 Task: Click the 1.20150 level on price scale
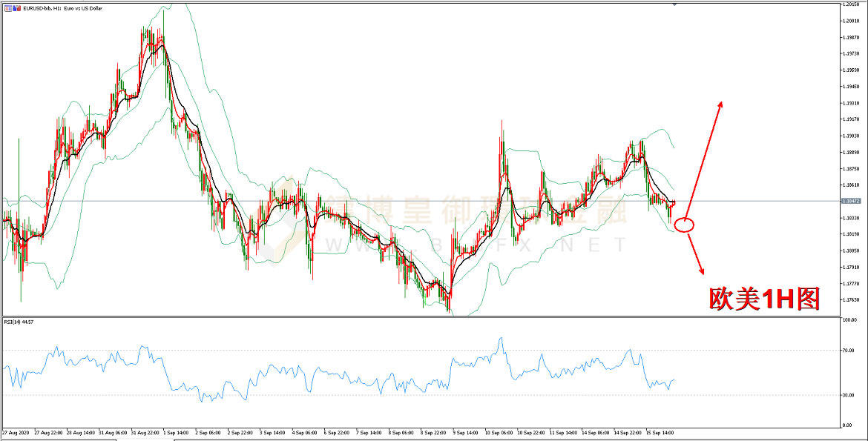(850, 4)
